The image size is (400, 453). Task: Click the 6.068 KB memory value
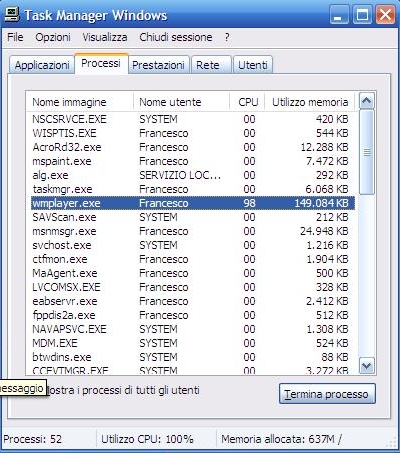[327, 189]
